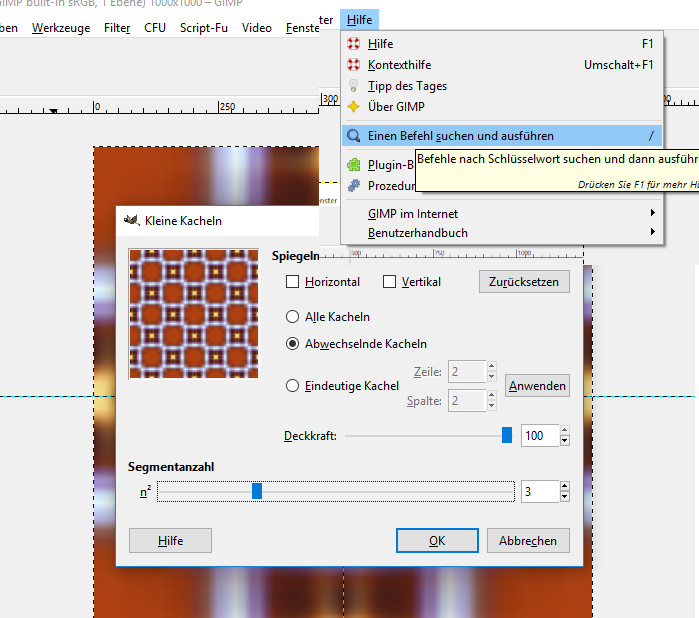This screenshot has height=618, width=699.
Task: Click the Deckkraft opacity slider handle
Action: [x=507, y=435]
